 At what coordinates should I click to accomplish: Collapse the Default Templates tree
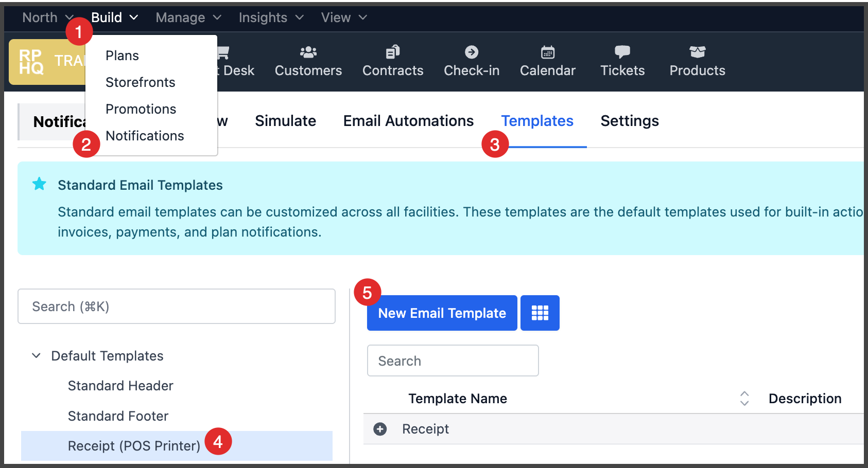[36, 355]
